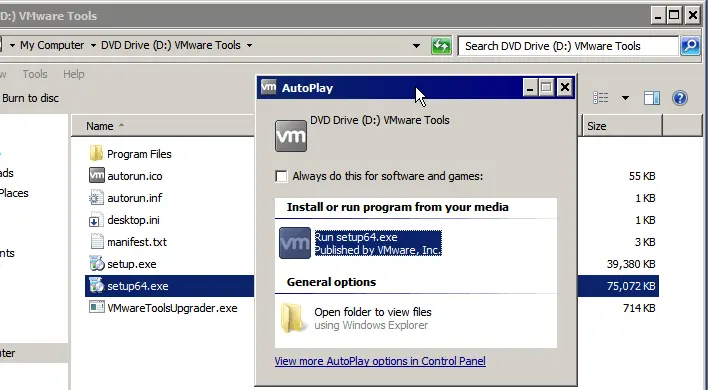Select the setup.exe file name
The image size is (708, 390).
pos(131,264)
